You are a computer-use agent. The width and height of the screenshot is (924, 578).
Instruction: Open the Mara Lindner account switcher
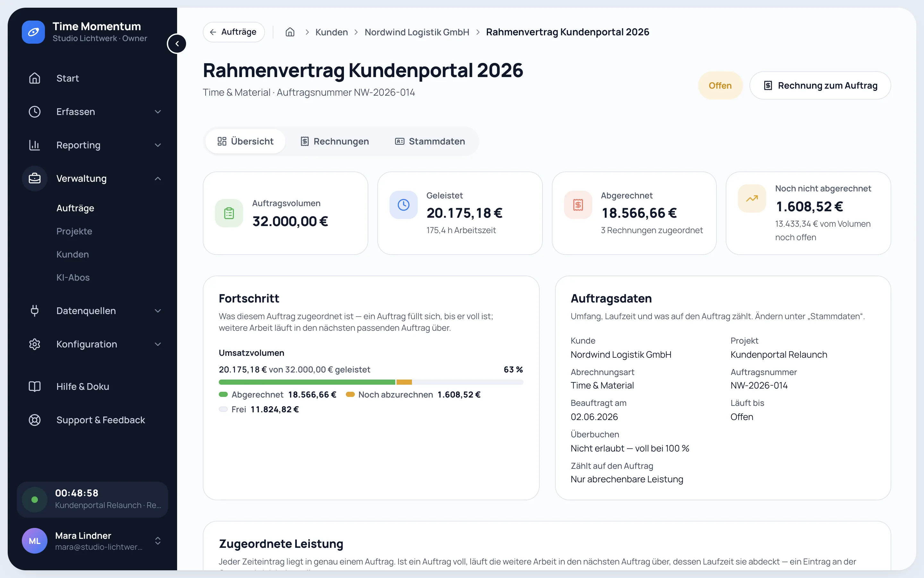pos(158,540)
